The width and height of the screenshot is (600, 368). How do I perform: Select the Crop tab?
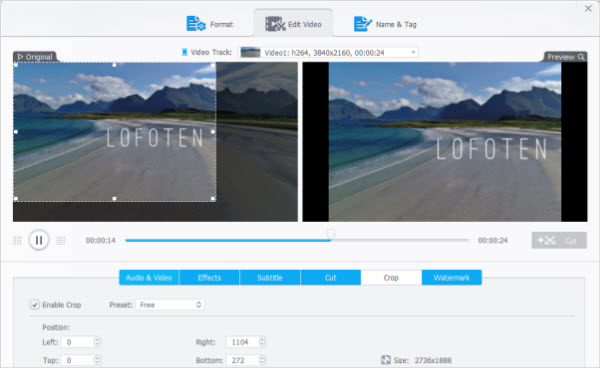click(391, 278)
